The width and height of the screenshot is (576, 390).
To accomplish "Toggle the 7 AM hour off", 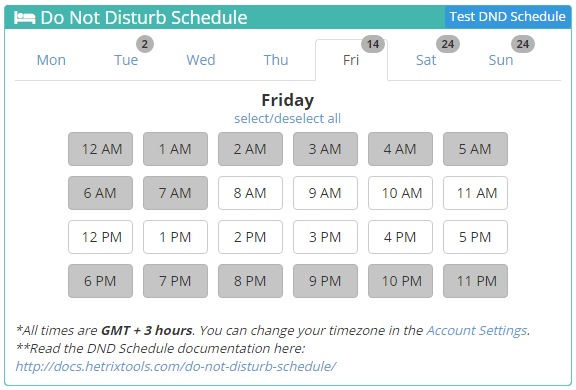I will (175, 193).
